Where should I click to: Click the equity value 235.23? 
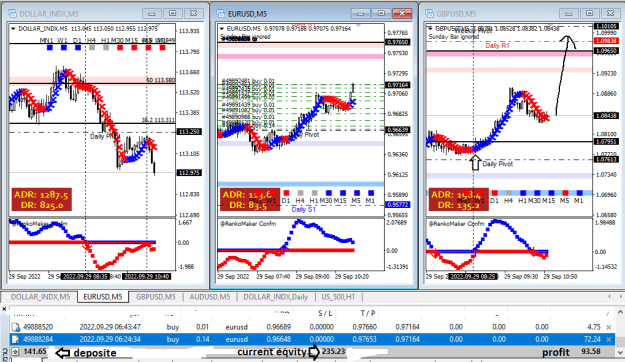333,352
